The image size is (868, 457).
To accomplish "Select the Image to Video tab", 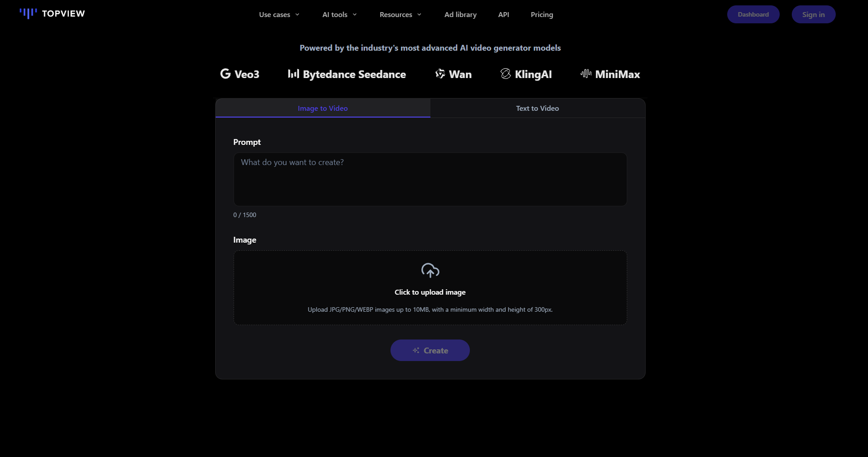I will pyautogui.click(x=322, y=109).
